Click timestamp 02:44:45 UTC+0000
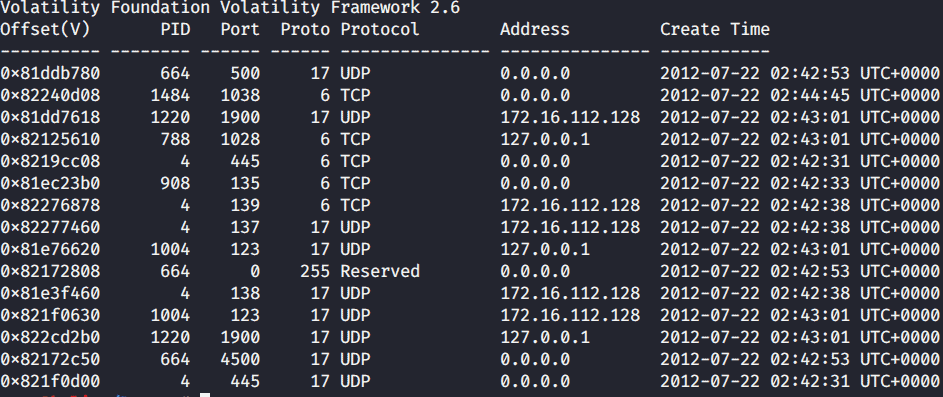Viewport: 943px width, 397px height. (855, 95)
